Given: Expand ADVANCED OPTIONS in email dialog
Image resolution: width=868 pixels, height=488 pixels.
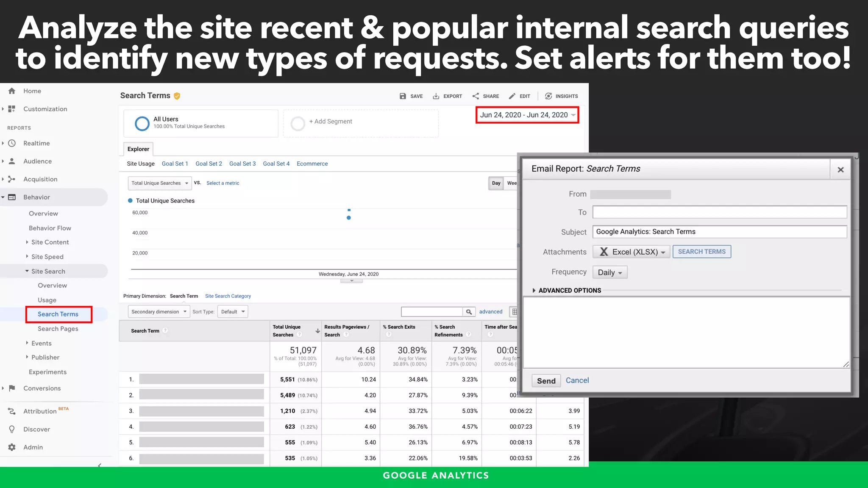Looking at the screenshot, I should point(567,291).
